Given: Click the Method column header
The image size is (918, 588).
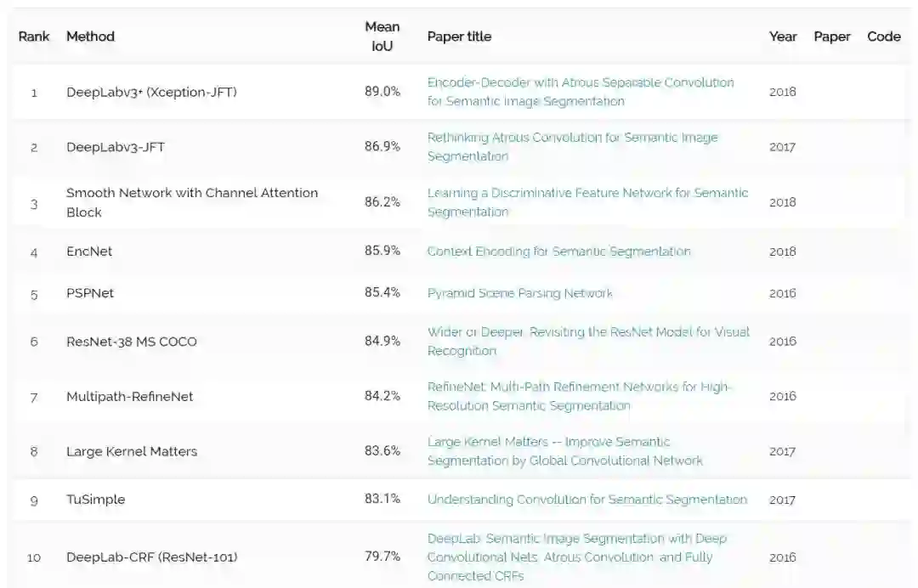Looking at the screenshot, I should tap(90, 37).
